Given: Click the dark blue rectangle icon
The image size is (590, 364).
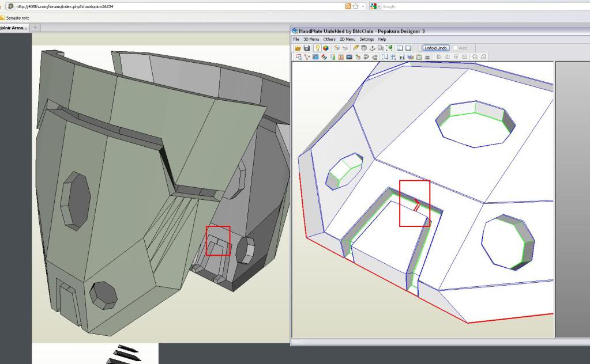Looking at the screenshot, I should click(x=349, y=57).
